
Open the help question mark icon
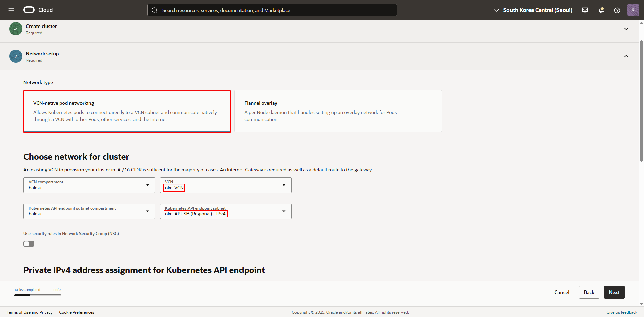pos(617,10)
